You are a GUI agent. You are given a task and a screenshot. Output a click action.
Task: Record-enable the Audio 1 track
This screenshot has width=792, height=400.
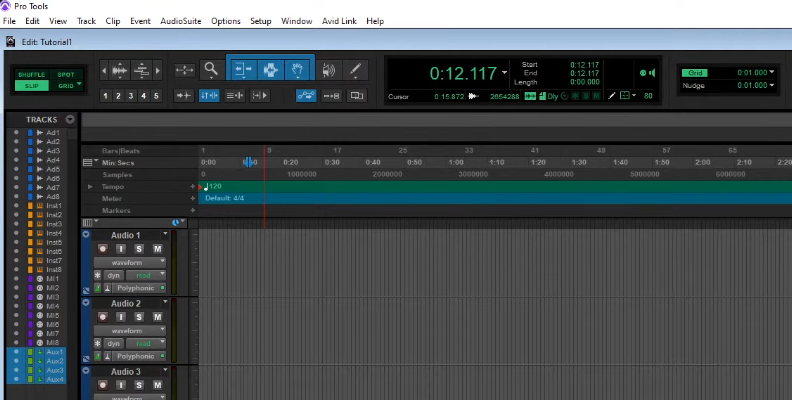(102, 249)
